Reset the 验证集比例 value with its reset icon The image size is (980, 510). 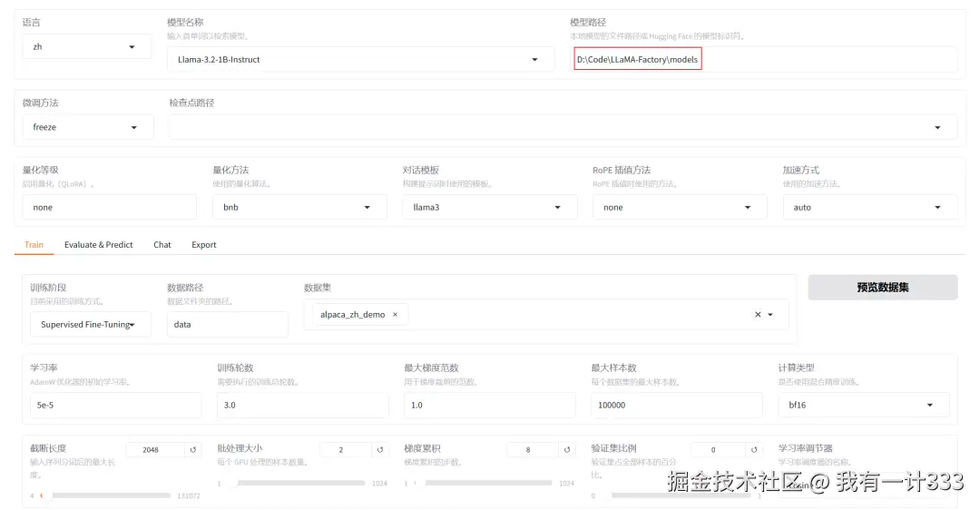coord(754,449)
